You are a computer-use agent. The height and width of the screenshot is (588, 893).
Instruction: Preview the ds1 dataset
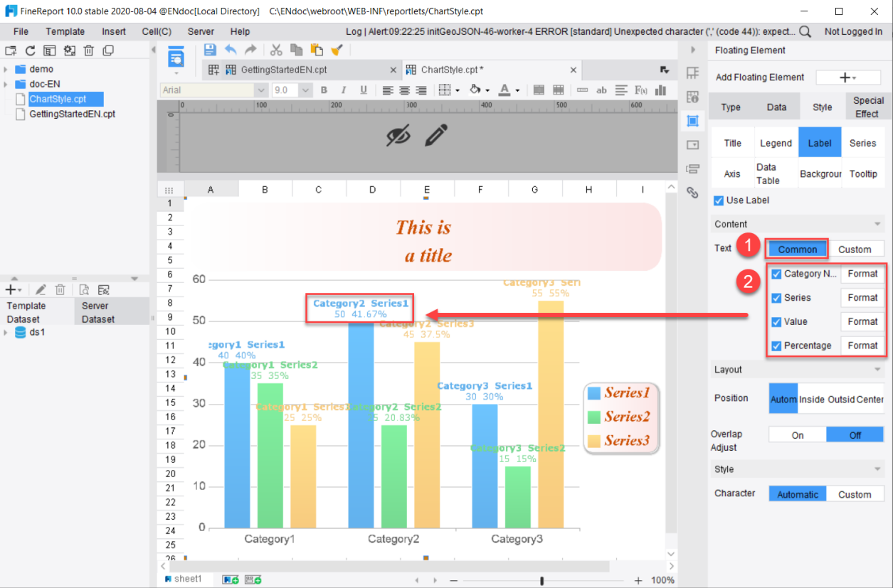coord(84,289)
